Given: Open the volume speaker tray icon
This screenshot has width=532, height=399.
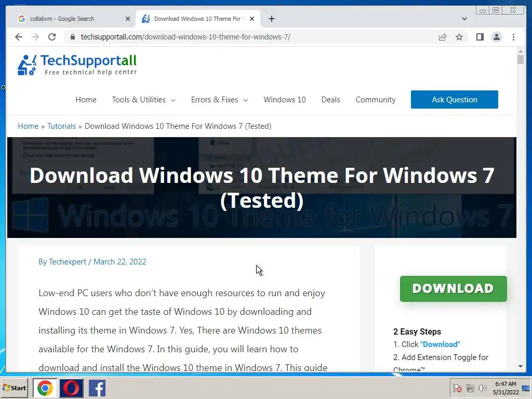Looking at the screenshot, I should 482,388.
